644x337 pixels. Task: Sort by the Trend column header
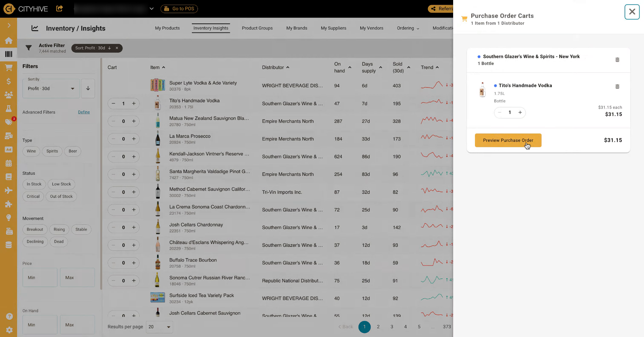tap(430, 67)
